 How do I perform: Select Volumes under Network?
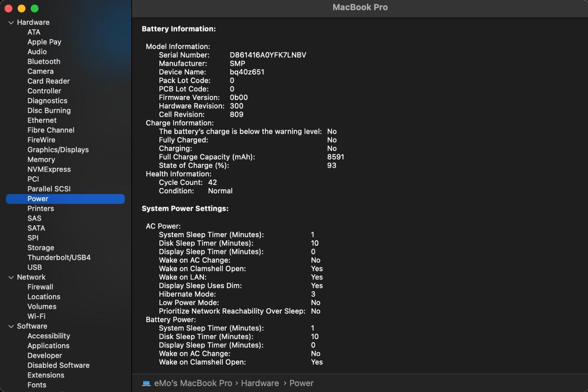(x=42, y=307)
